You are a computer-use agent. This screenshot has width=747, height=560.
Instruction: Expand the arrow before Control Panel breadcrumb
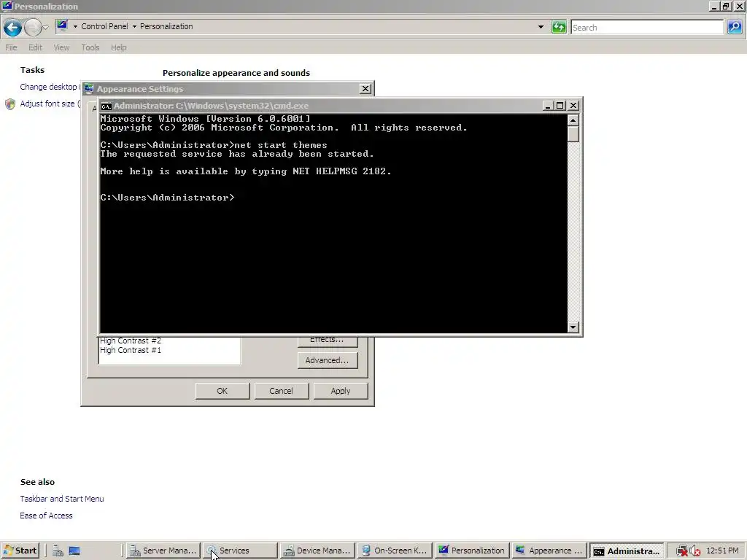[75, 27]
